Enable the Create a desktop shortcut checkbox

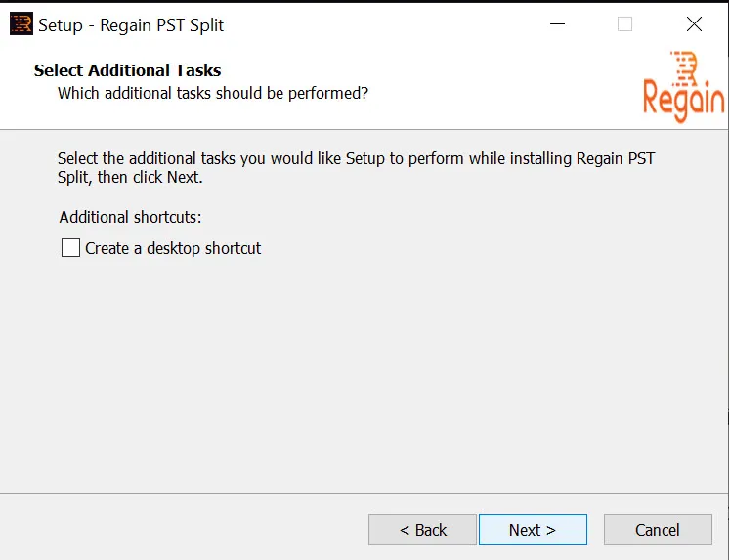(70, 248)
